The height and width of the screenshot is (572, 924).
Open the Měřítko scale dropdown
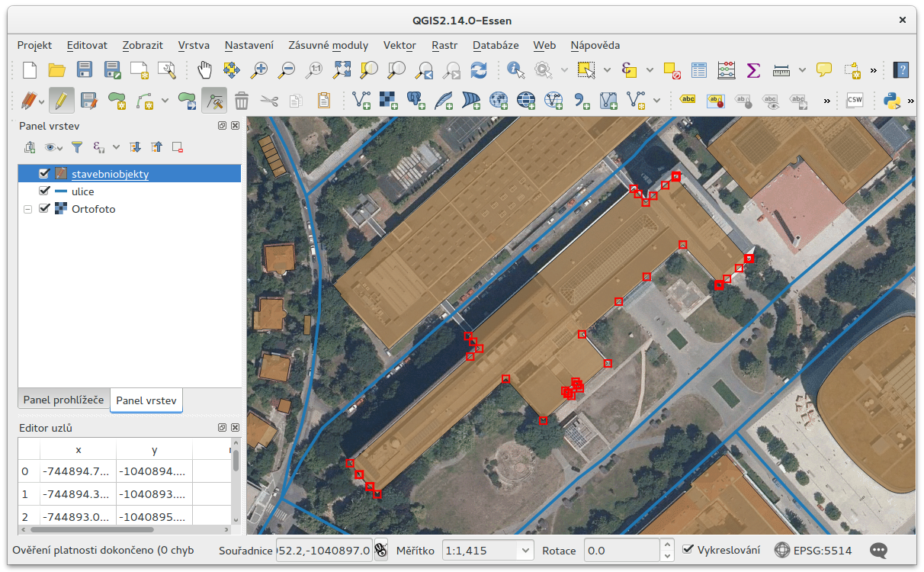point(525,550)
